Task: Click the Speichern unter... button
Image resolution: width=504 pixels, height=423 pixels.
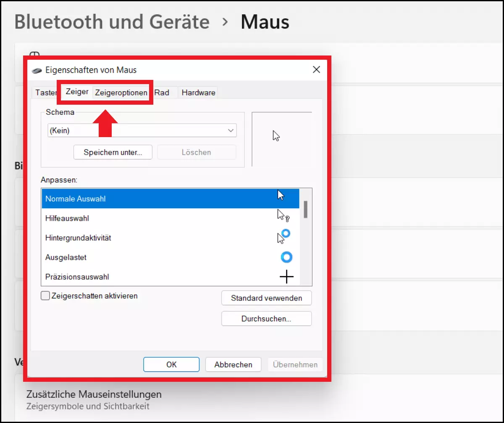Action: 113,152
